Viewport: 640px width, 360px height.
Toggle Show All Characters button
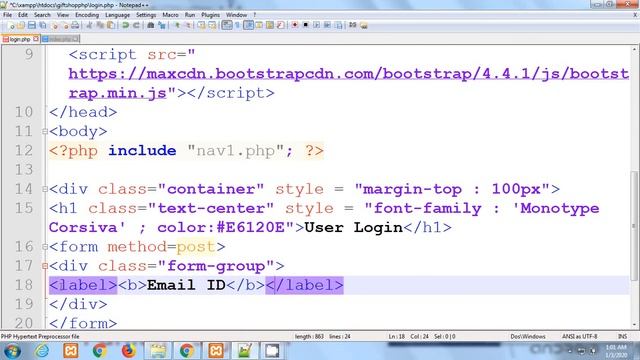pyautogui.click(x=238, y=25)
